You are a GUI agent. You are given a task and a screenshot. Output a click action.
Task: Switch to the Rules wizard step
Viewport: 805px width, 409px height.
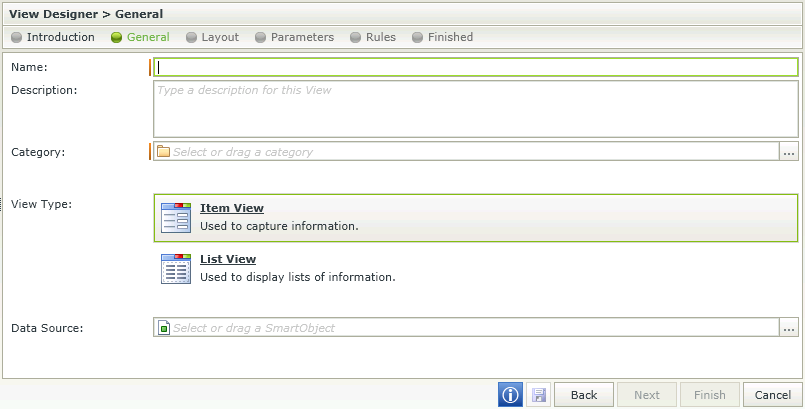pos(373,37)
